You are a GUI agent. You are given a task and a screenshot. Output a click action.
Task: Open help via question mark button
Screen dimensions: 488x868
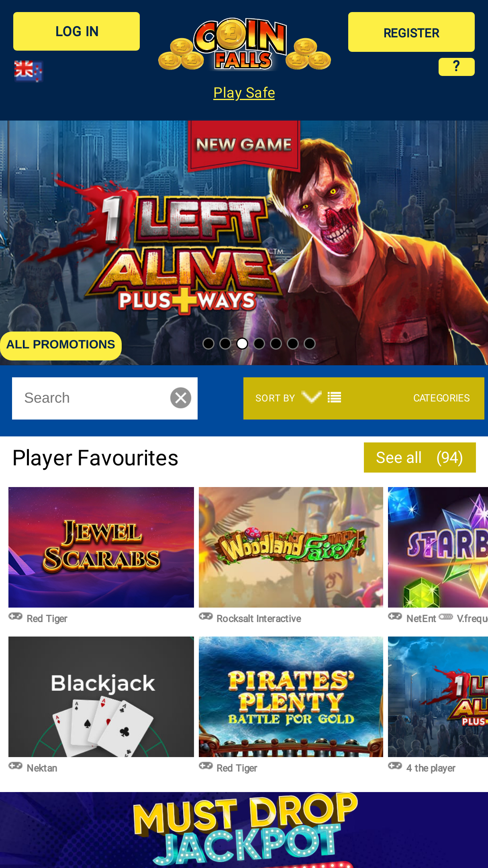click(456, 67)
